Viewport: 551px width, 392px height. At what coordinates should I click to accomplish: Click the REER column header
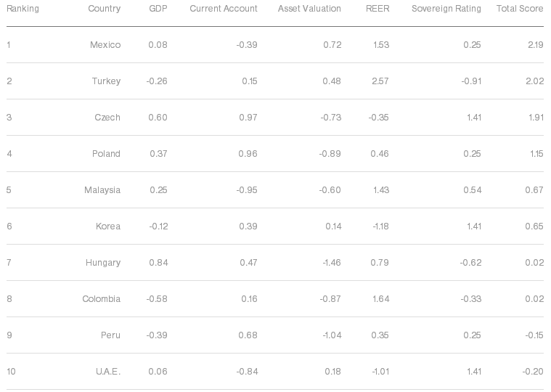(x=377, y=9)
